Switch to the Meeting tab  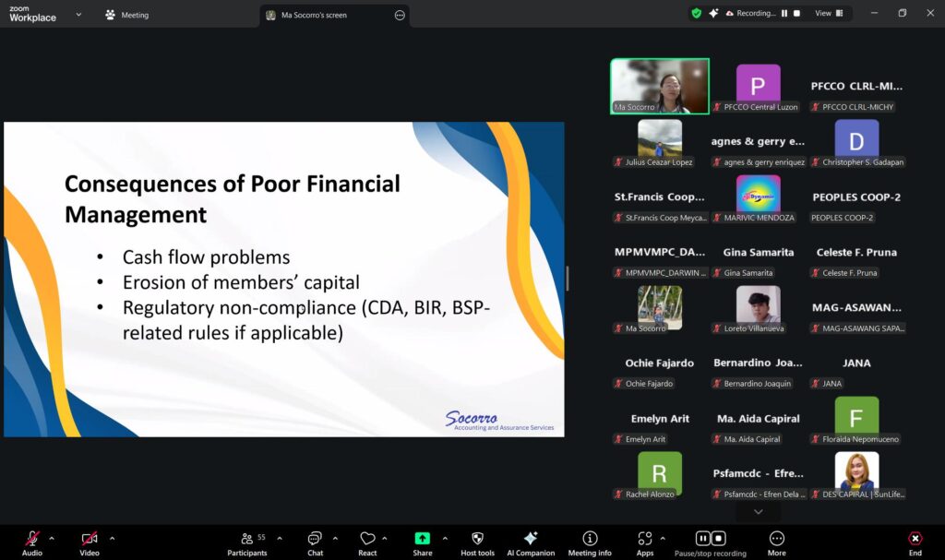(127, 16)
